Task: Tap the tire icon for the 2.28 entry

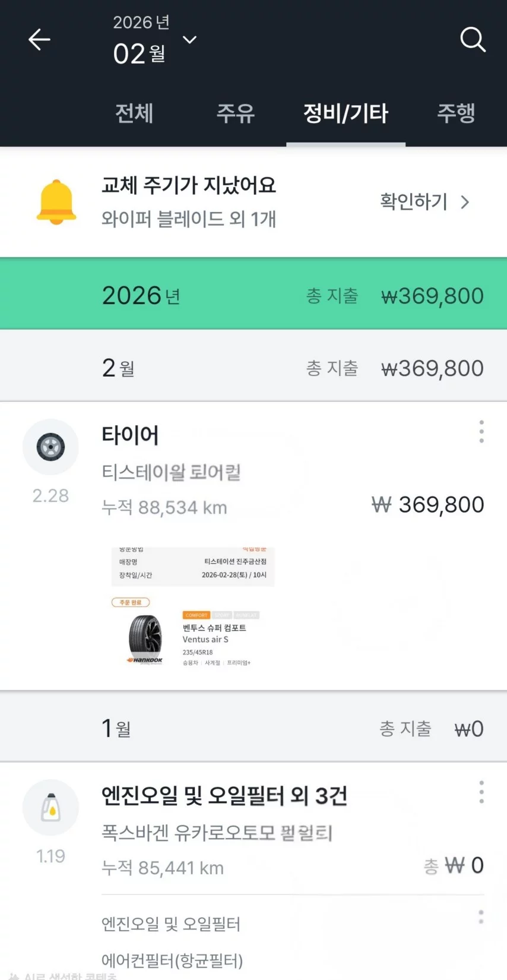Action: click(50, 447)
